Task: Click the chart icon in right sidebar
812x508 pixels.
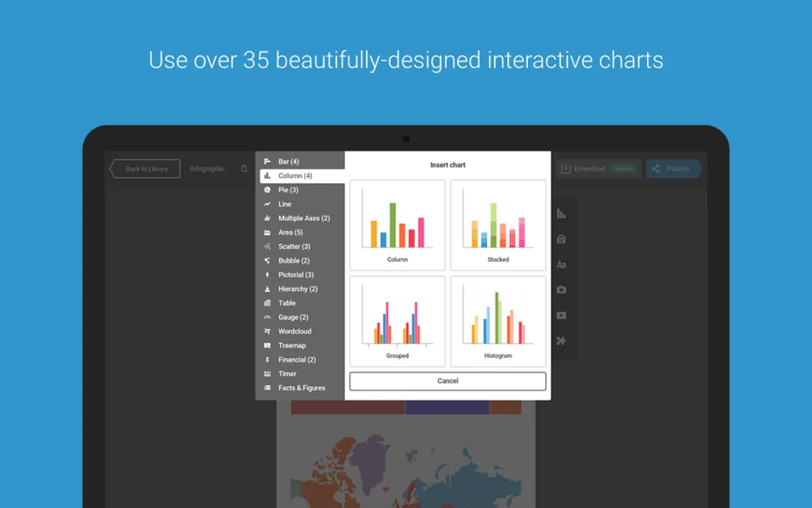Action: point(561,214)
